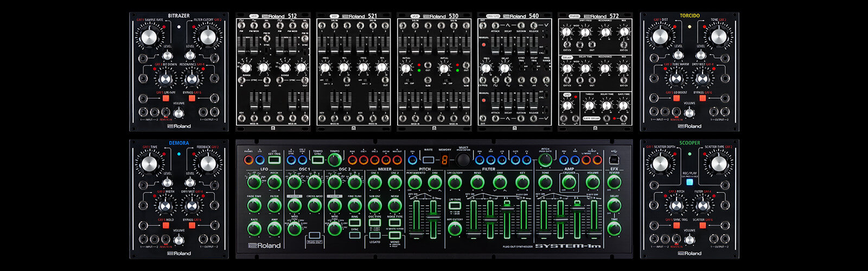Click the NOISE mixer knob
Image resolution: width=868 pixels, height=271 pixels.
point(394,205)
